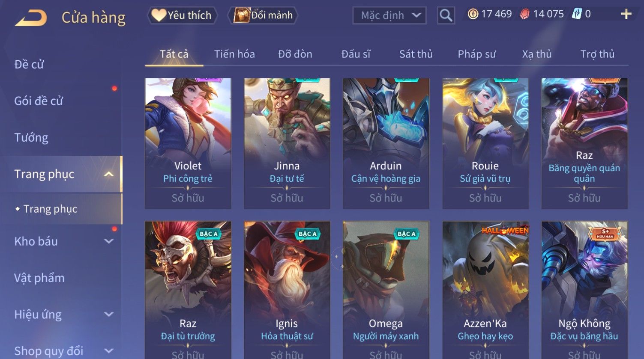Open Gói đề cử in the sidebar

point(39,101)
